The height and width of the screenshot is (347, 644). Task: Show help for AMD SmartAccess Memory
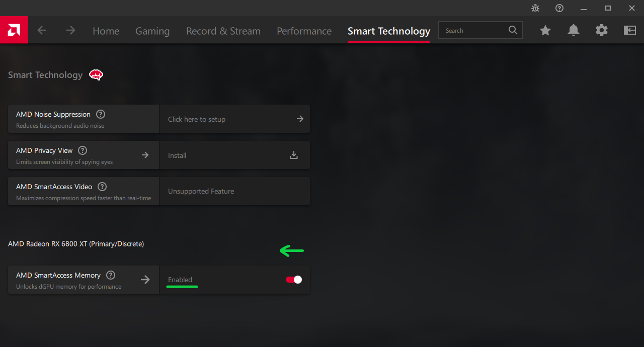click(111, 275)
